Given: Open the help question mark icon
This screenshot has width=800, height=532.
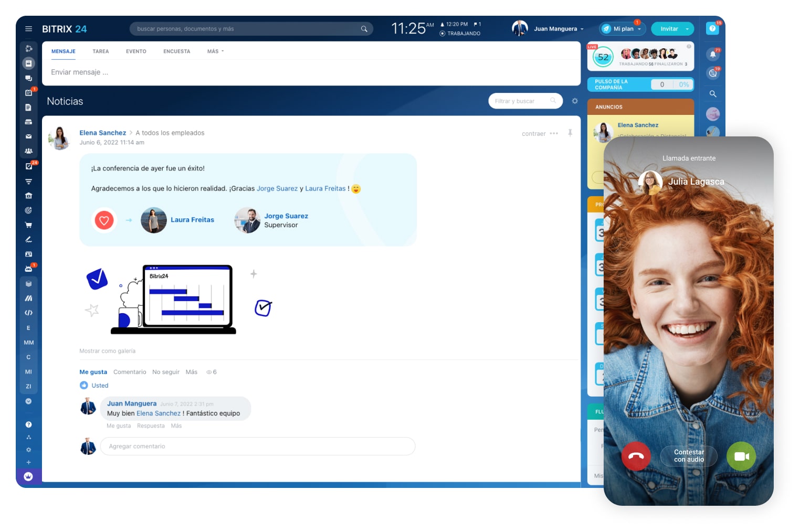Looking at the screenshot, I should point(712,29).
